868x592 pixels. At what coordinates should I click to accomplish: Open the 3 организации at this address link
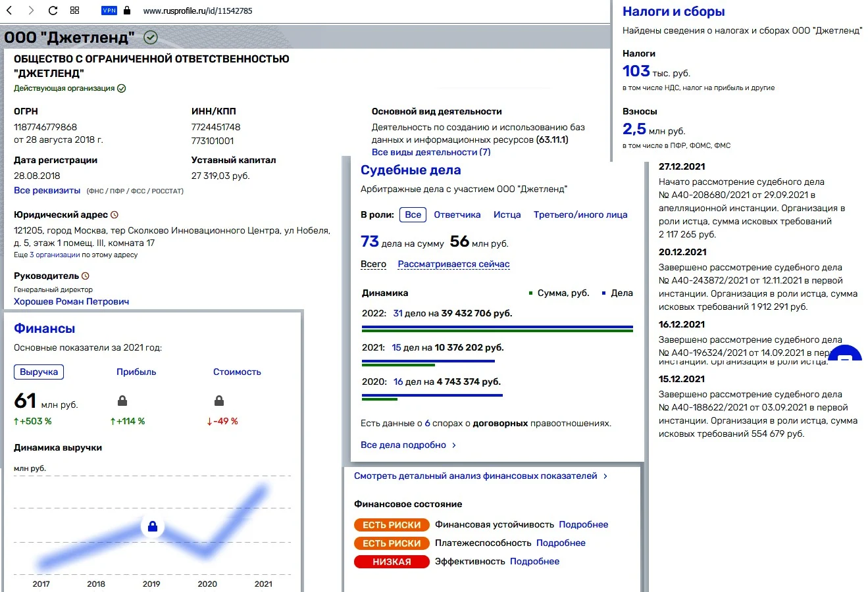55,255
